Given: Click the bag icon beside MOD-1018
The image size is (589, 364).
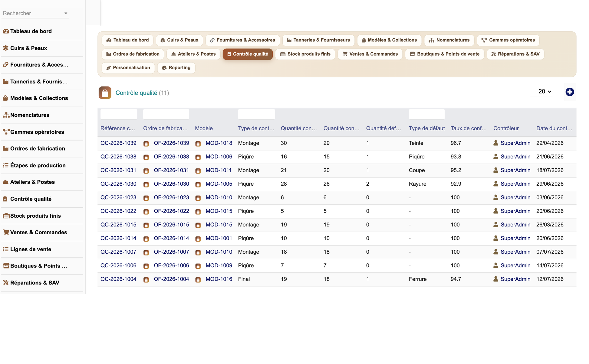Looking at the screenshot, I should (x=198, y=144).
